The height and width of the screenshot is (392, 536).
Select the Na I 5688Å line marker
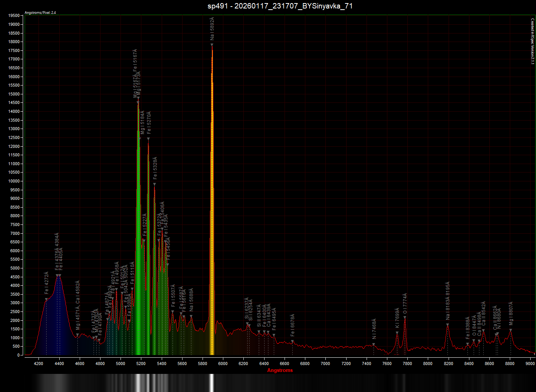191,317
